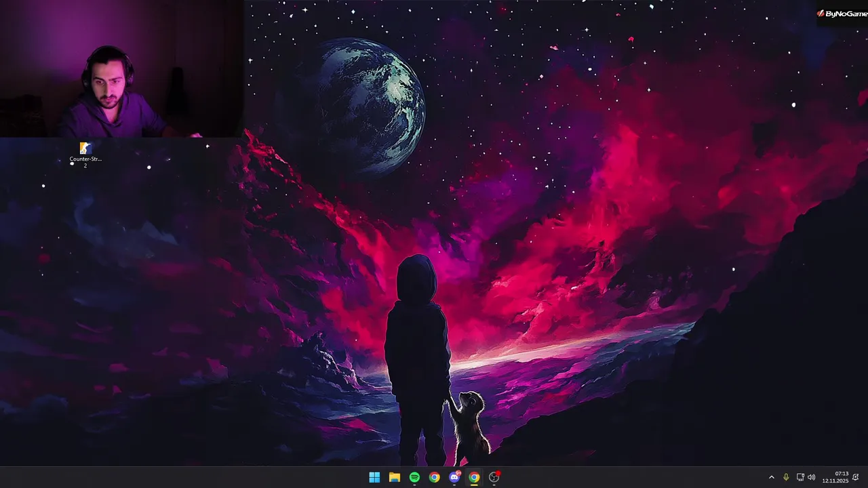Open OBS Studio from the taskbar
The image size is (868, 488).
pos(494,477)
